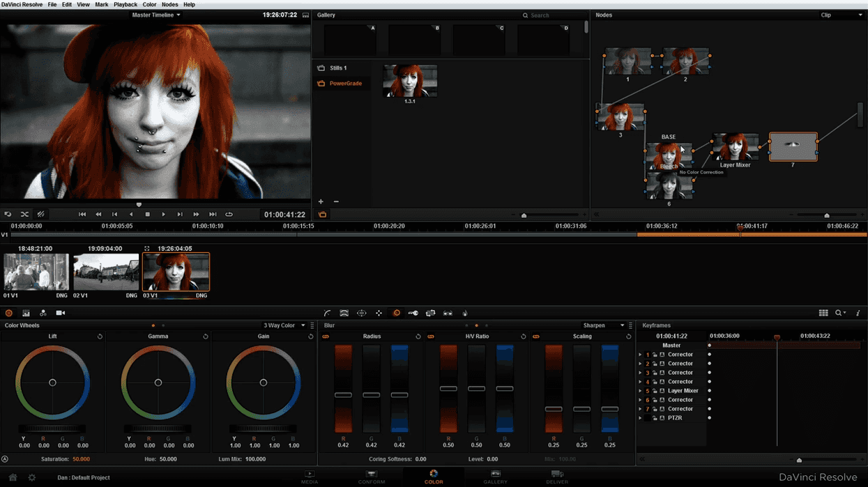The height and width of the screenshot is (487, 868).
Task: Switch to the DELIVER page
Action: pyautogui.click(x=557, y=477)
